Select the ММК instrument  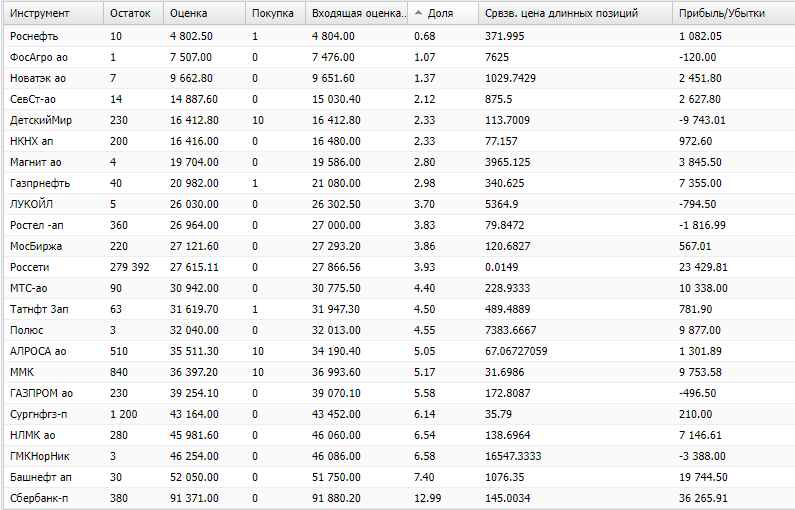(22, 373)
